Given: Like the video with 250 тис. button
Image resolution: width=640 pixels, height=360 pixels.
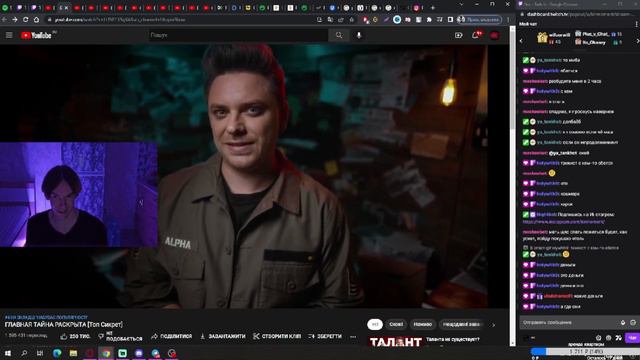Looking at the screenshot, I should [75, 336].
